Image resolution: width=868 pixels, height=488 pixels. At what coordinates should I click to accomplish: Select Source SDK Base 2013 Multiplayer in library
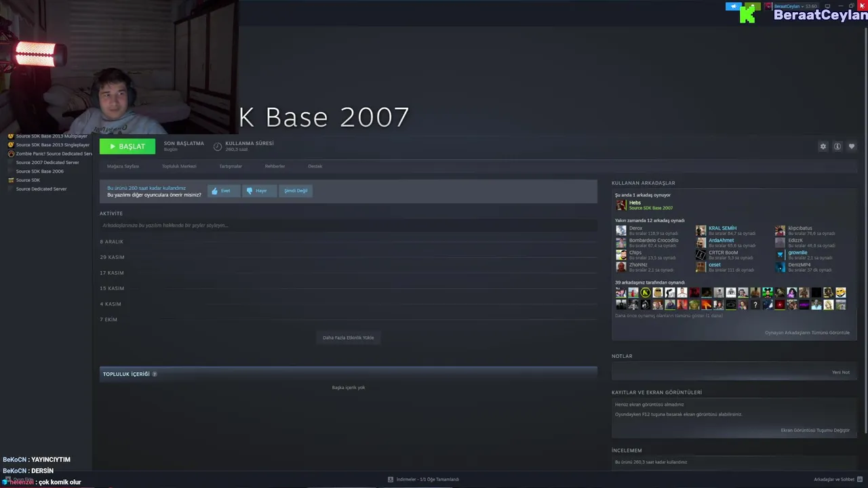(x=52, y=136)
